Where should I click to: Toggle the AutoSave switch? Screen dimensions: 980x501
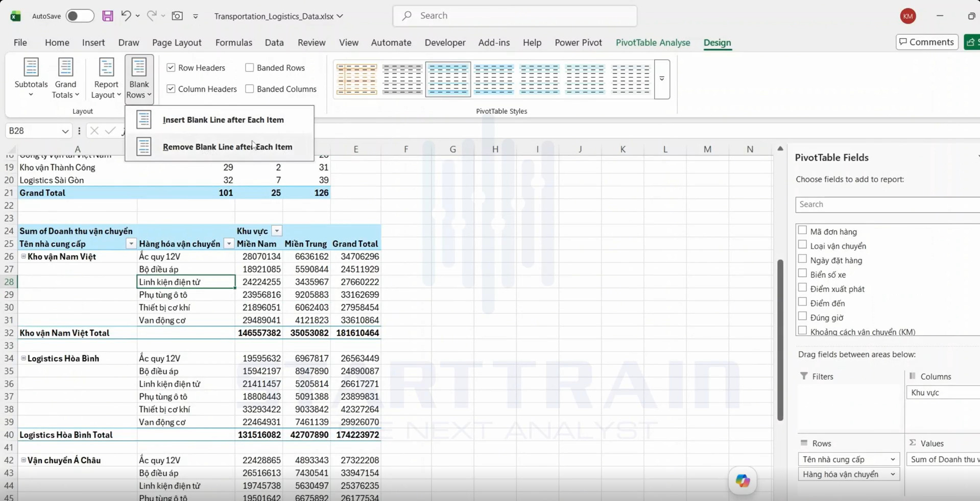pos(80,16)
